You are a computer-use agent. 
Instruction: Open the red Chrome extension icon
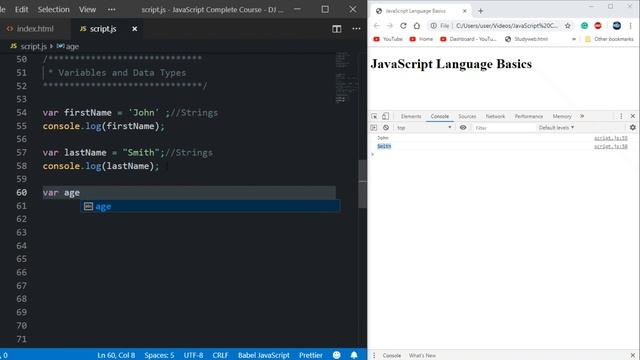(598, 26)
